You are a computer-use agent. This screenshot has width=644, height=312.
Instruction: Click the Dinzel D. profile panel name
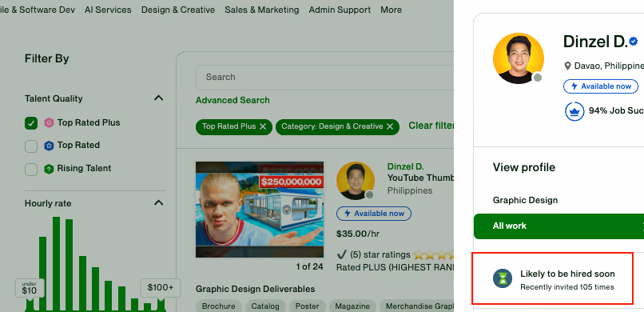pyautogui.click(x=595, y=42)
